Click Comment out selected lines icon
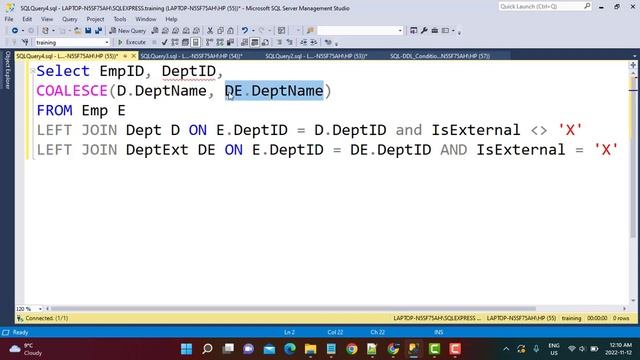 pyautogui.click(x=279, y=42)
